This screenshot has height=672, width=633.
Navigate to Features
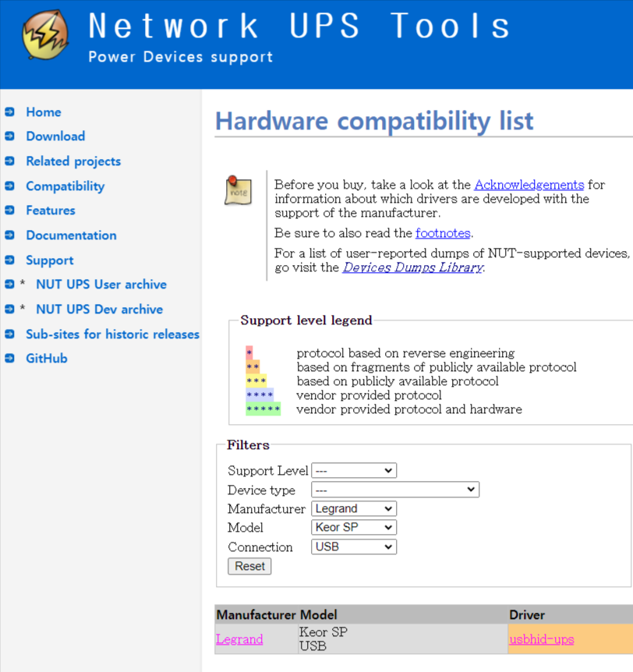pos(51,210)
